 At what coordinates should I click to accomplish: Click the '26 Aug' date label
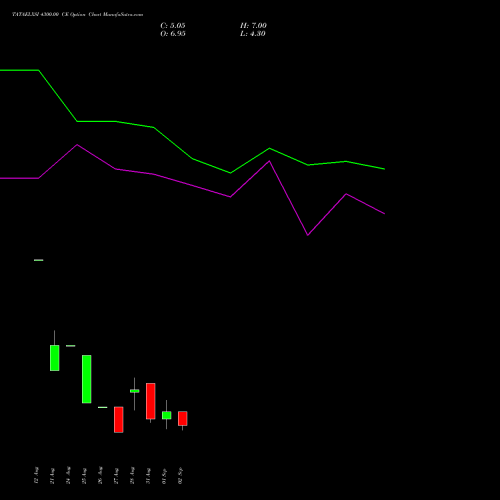pos(100,475)
